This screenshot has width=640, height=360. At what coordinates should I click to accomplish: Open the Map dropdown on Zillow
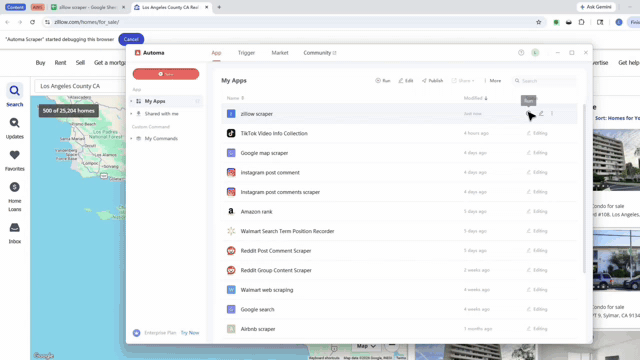point(366,346)
